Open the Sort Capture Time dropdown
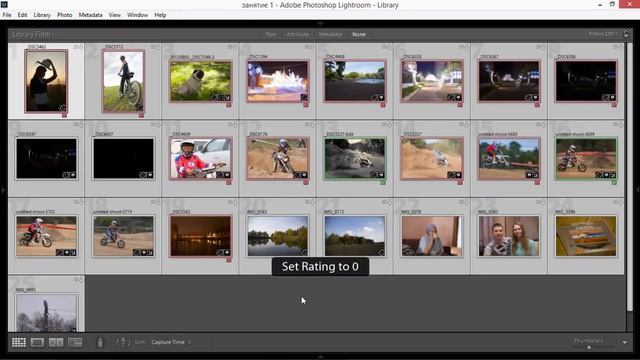This screenshot has width=640, height=360. pyautogui.click(x=171, y=342)
